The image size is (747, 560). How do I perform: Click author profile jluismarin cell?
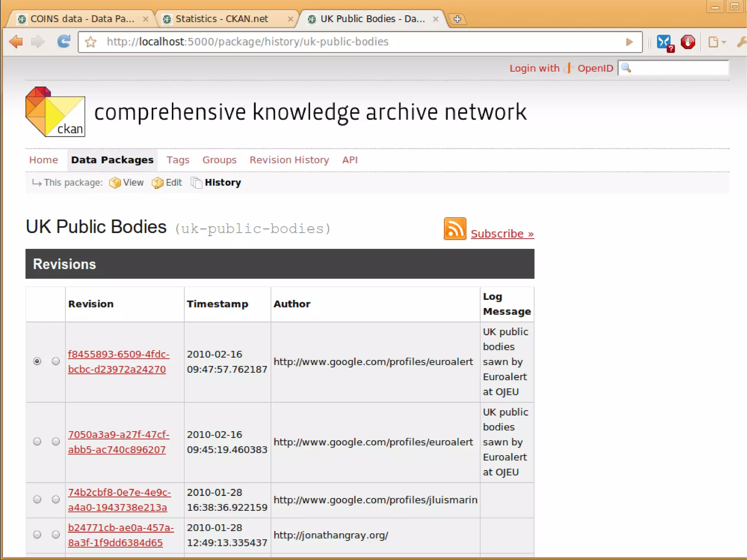(375, 500)
